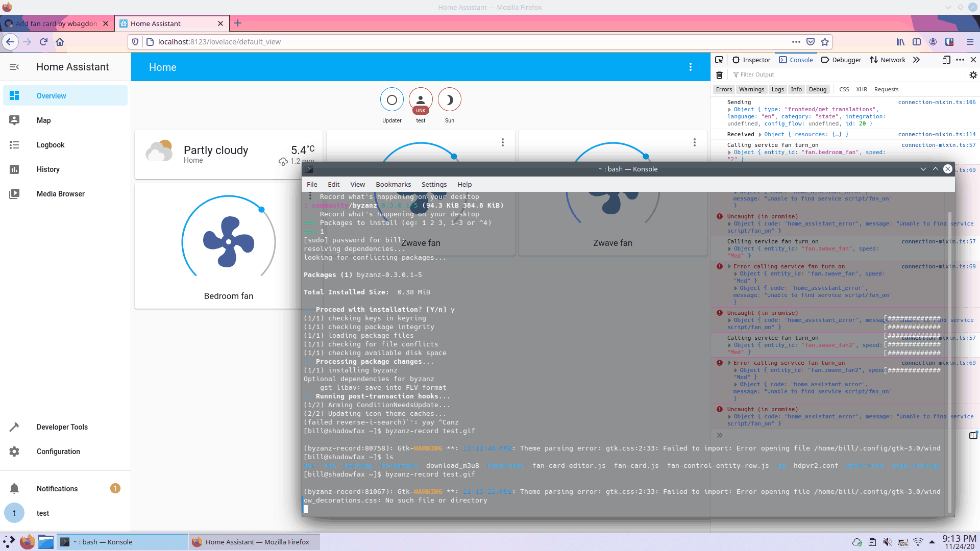This screenshot has height=551, width=980.
Task: Open the test user avatar
Action: pyautogui.click(x=14, y=513)
